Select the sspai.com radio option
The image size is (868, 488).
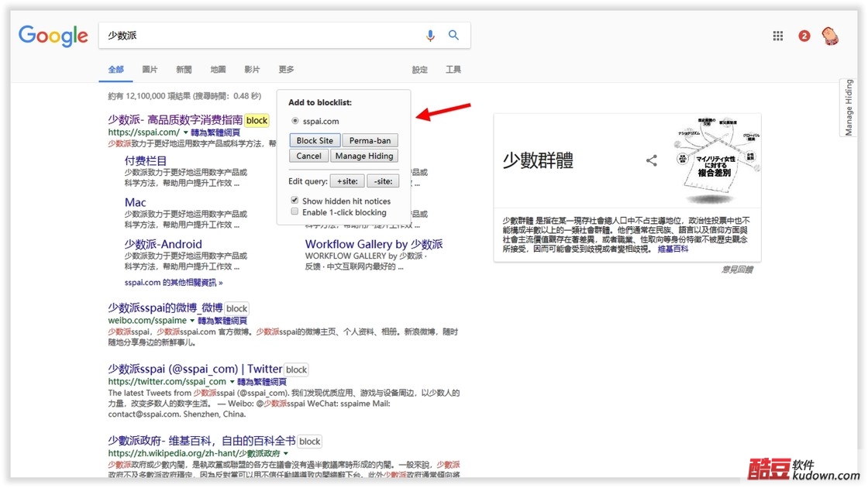click(295, 121)
